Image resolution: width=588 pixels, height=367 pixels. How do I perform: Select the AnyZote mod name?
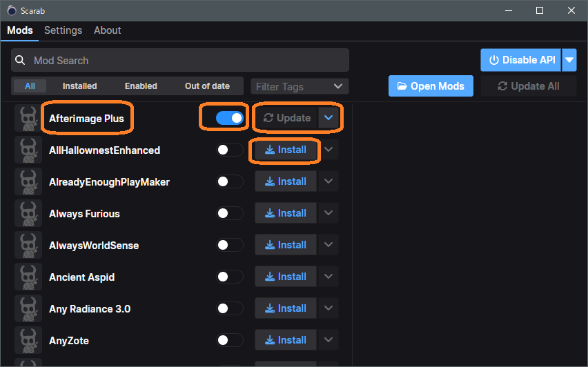click(x=69, y=341)
